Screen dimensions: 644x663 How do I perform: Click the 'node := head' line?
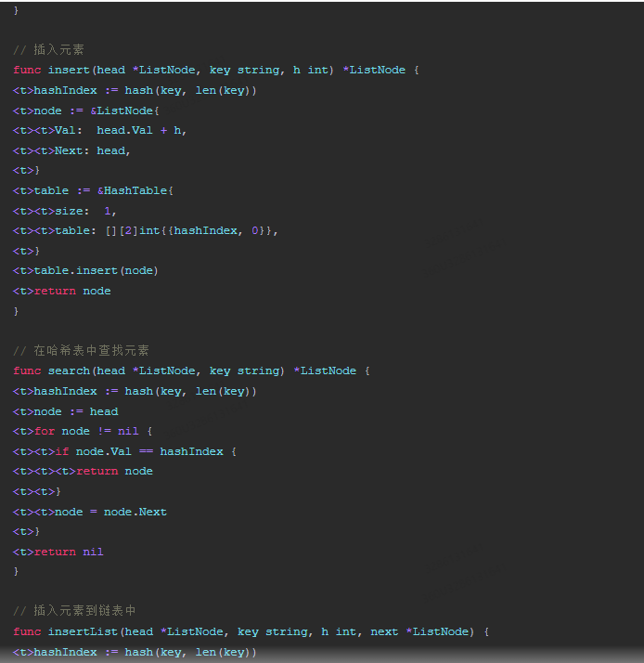pos(66,411)
